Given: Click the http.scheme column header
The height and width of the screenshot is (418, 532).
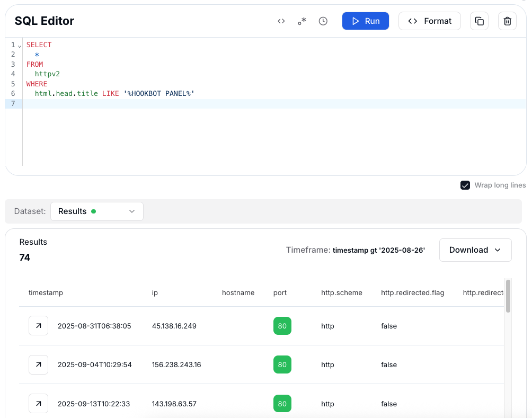Looking at the screenshot, I should (342, 292).
